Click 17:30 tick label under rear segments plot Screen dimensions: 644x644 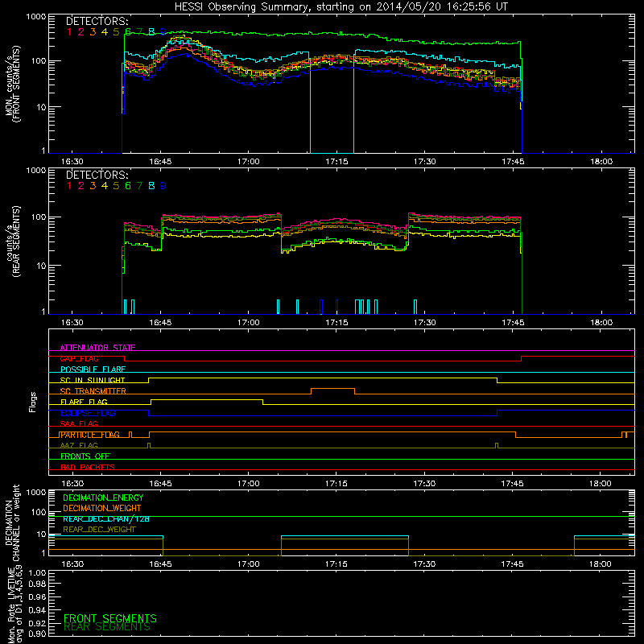[425, 323]
